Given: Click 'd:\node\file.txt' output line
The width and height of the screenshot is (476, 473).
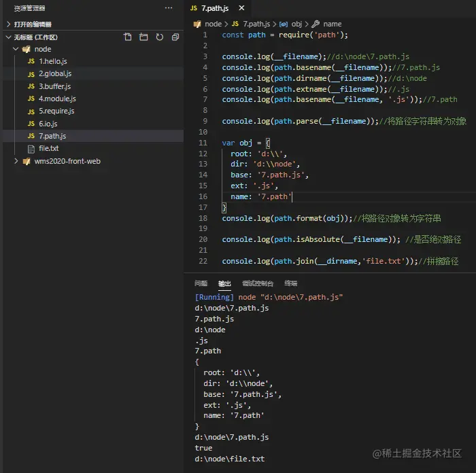Looking at the screenshot, I should pyautogui.click(x=230, y=459).
